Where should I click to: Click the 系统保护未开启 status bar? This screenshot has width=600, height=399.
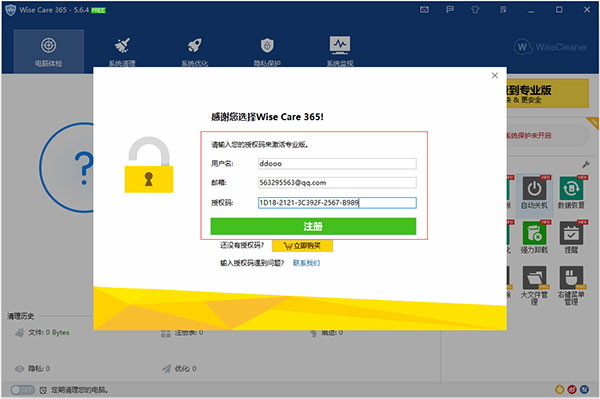tap(548, 135)
